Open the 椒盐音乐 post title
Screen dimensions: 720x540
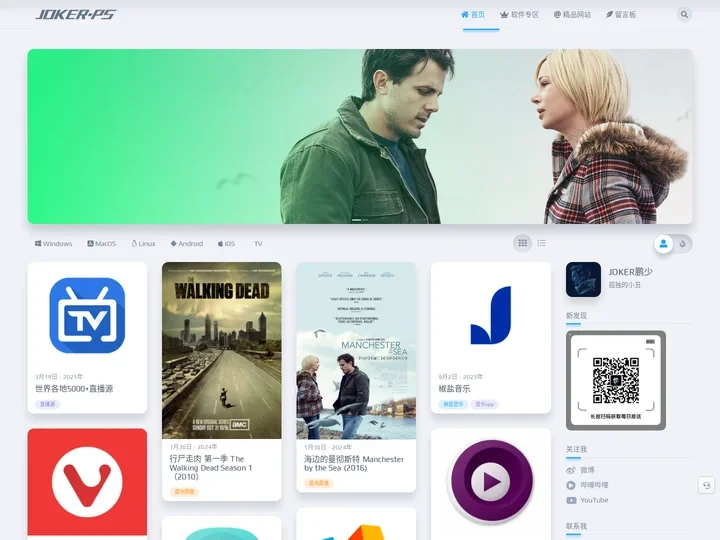tap(455, 388)
